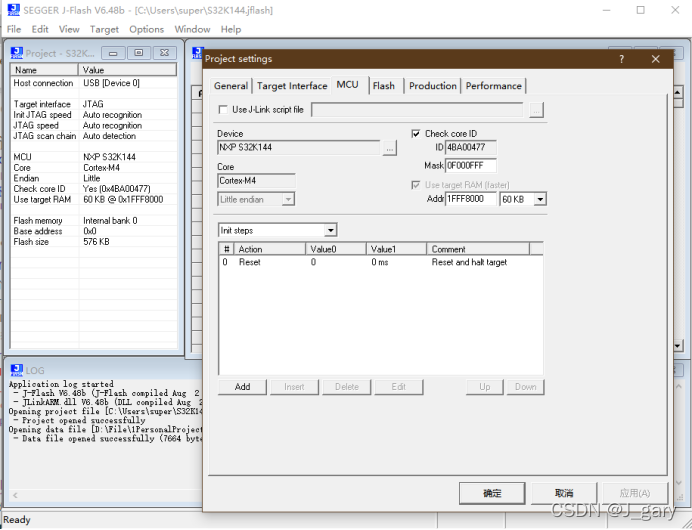This screenshot has width=692, height=530.
Task: Select the Reset init step row
Action: point(381,262)
